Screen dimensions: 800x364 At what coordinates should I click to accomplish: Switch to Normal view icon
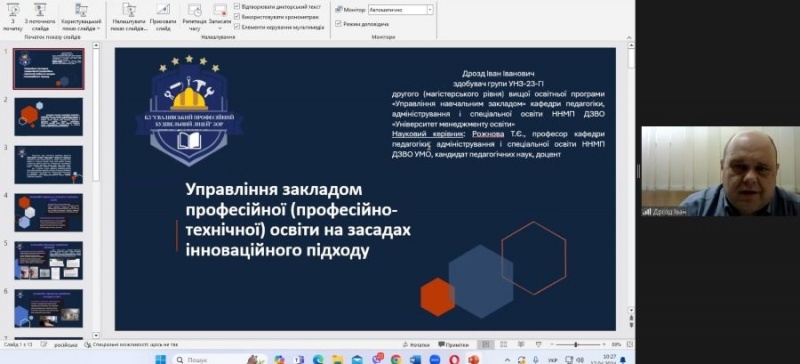pos(486,345)
